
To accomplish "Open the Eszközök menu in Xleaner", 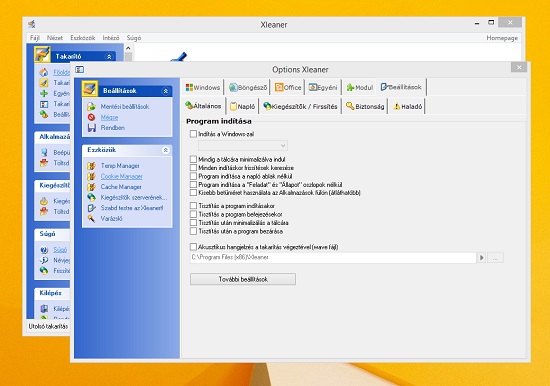I will click(83, 38).
